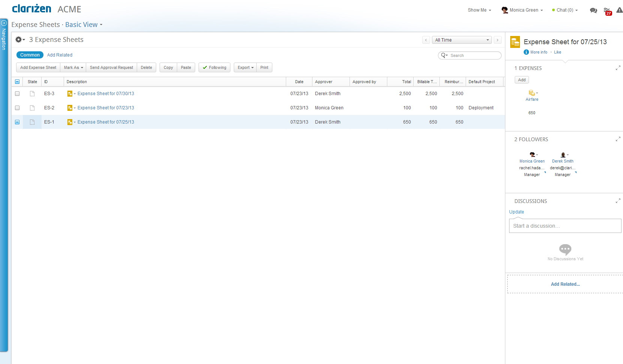Open the gear settings icon near 3 Expense Sheets

tap(18, 39)
